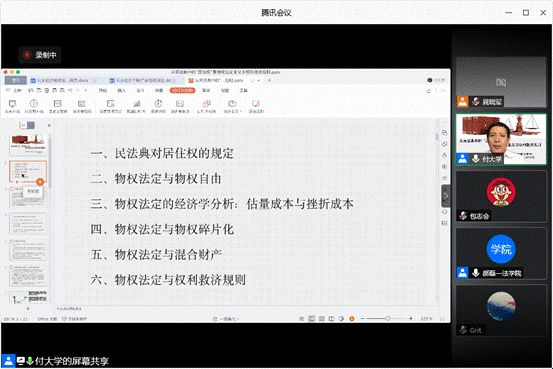The image size is (553, 369).
Task: Select the outline view toggle in thumbnail pane
Action: click(24, 125)
